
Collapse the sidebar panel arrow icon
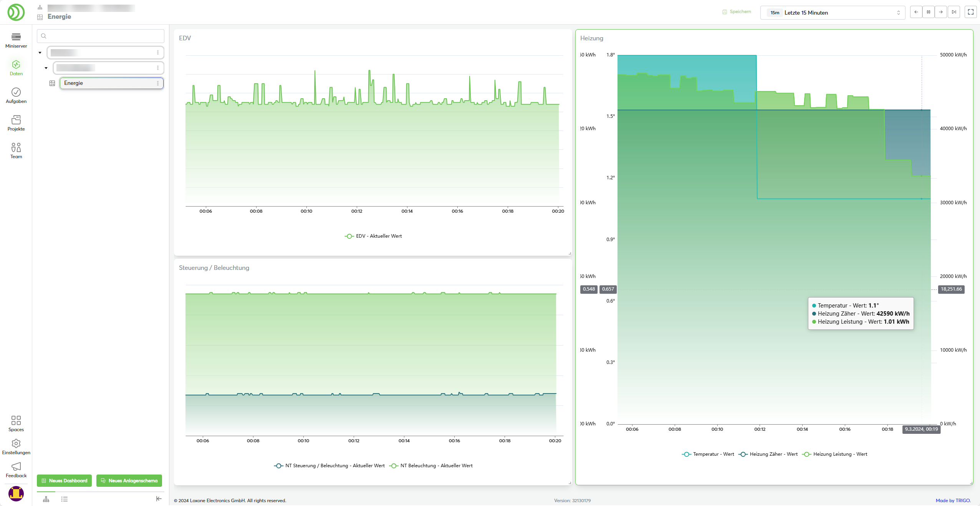click(x=159, y=499)
